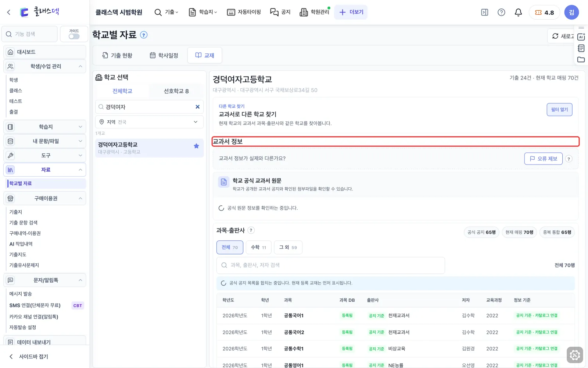The image size is (588, 368).
Task: Toggle the right panel layout icon
Action: pyautogui.click(x=484, y=12)
